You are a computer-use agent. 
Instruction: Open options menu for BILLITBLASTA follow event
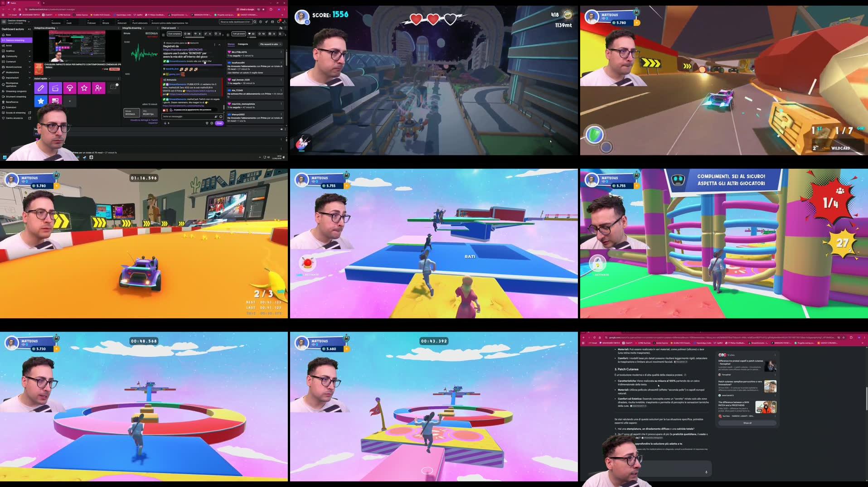[x=281, y=52]
